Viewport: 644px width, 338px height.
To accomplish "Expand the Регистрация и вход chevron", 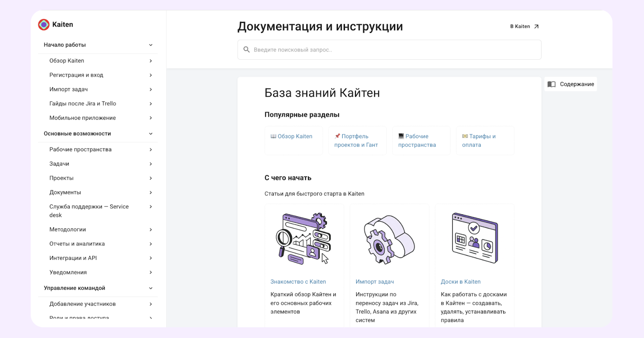I will [x=151, y=75].
